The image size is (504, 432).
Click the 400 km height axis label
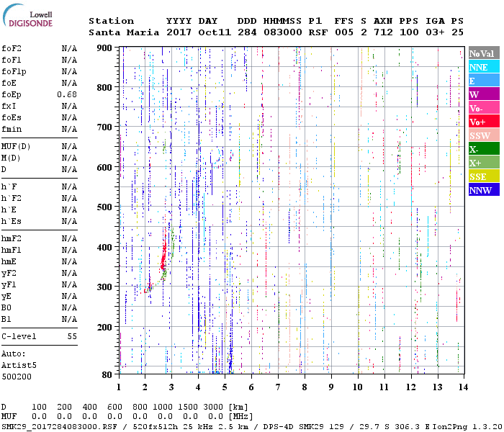coord(104,248)
